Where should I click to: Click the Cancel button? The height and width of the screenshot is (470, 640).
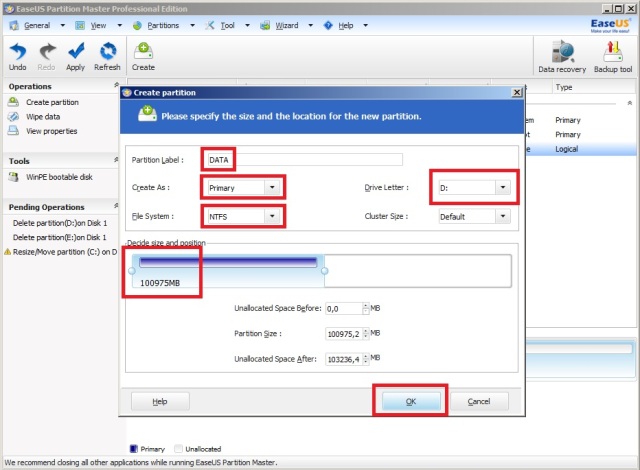point(479,401)
